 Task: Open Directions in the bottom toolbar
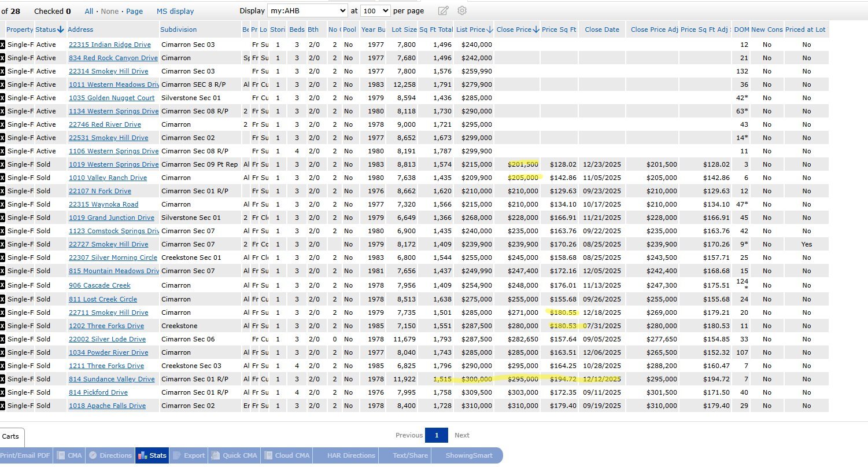coord(110,455)
